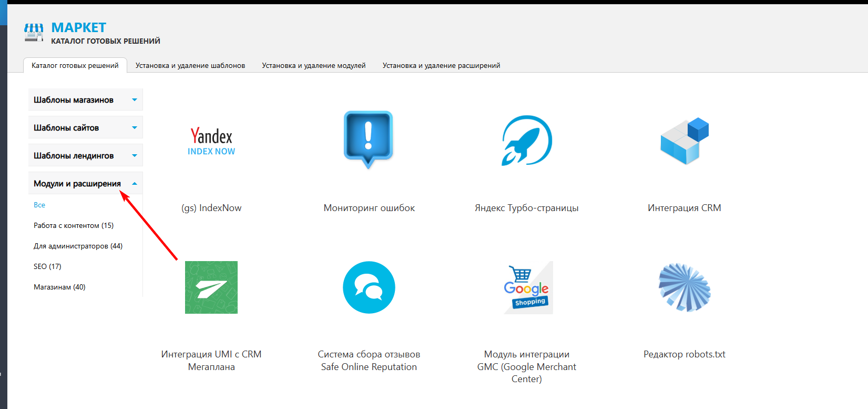This screenshot has width=868, height=409.
Task: Expand the Шаблоны лендингов dropdown arrow
Action: tap(135, 156)
